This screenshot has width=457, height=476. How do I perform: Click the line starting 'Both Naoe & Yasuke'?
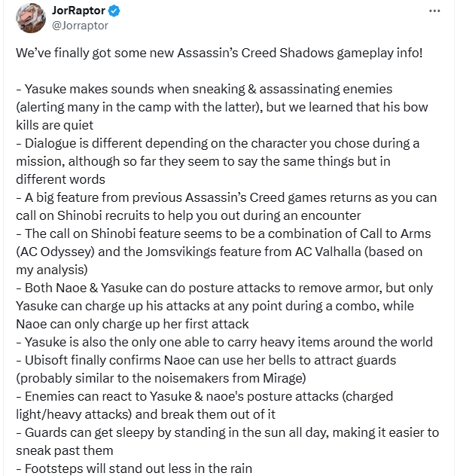click(224, 288)
